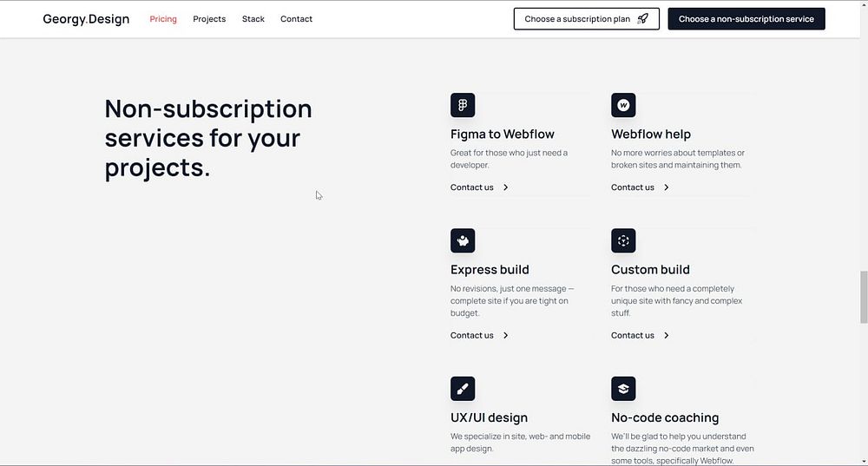This screenshot has height=466, width=868.
Task: Click the UX/UI design heading
Action: coord(489,417)
